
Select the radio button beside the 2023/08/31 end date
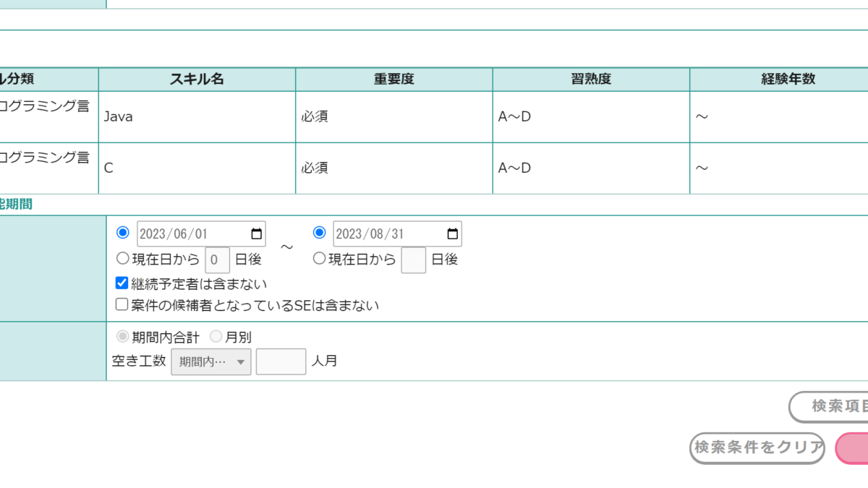(x=319, y=232)
